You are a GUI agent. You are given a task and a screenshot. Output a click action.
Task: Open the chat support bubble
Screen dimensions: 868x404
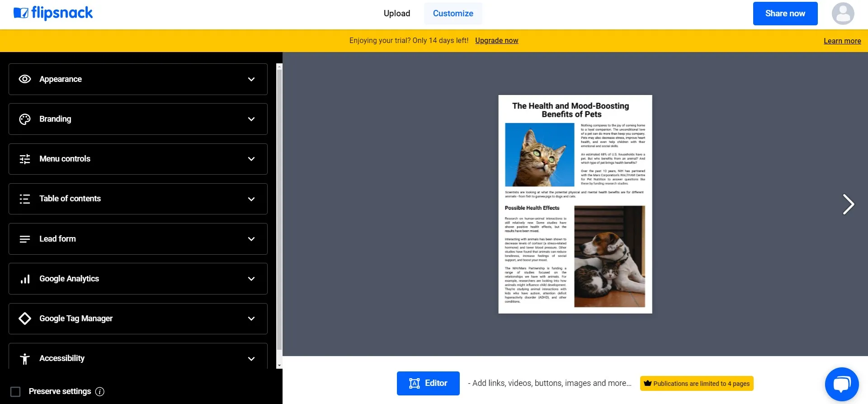[x=842, y=385]
